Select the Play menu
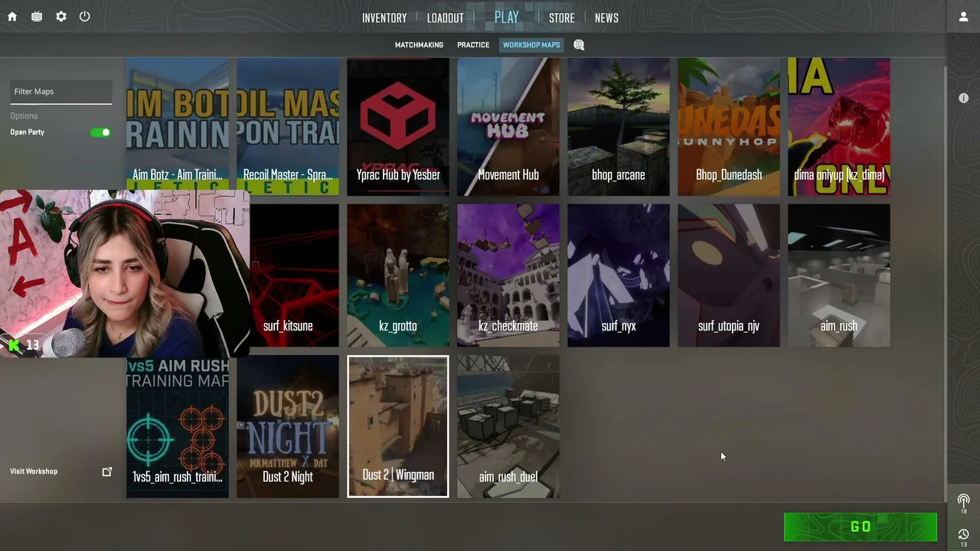The image size is (980, 551). click(x=507, y=18)
